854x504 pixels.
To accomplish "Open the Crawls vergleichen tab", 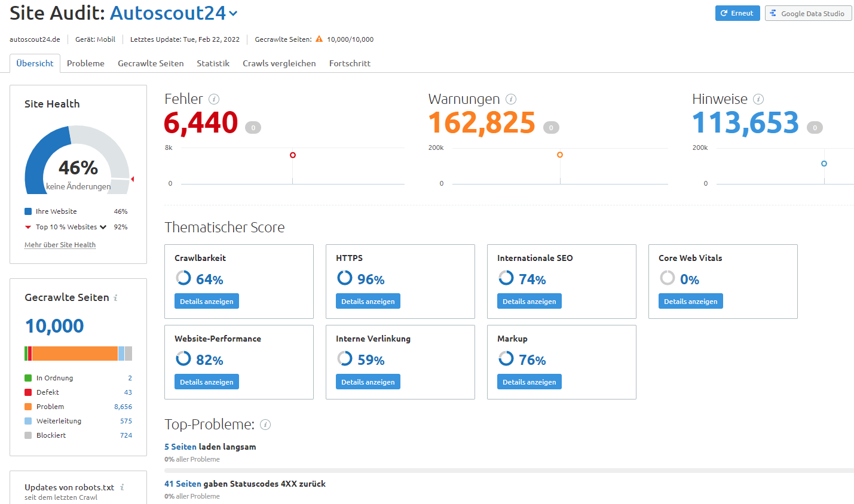I will coord(279,63).
